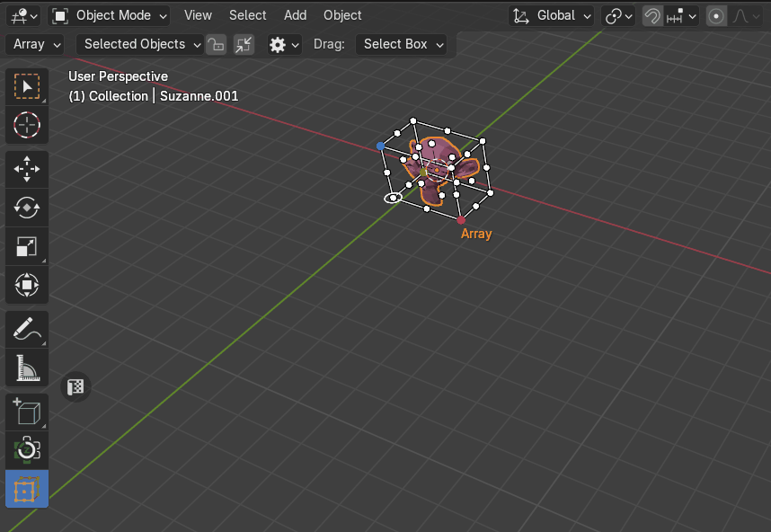The width and height of the screenshot is (771, 532).
Task: Toggle snapping magnet icon
Action: coord(652,16)
